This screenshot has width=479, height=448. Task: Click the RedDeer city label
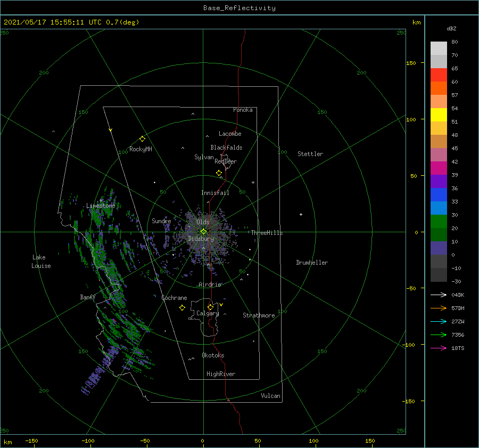pyautogui.click(x=226, y=161)
